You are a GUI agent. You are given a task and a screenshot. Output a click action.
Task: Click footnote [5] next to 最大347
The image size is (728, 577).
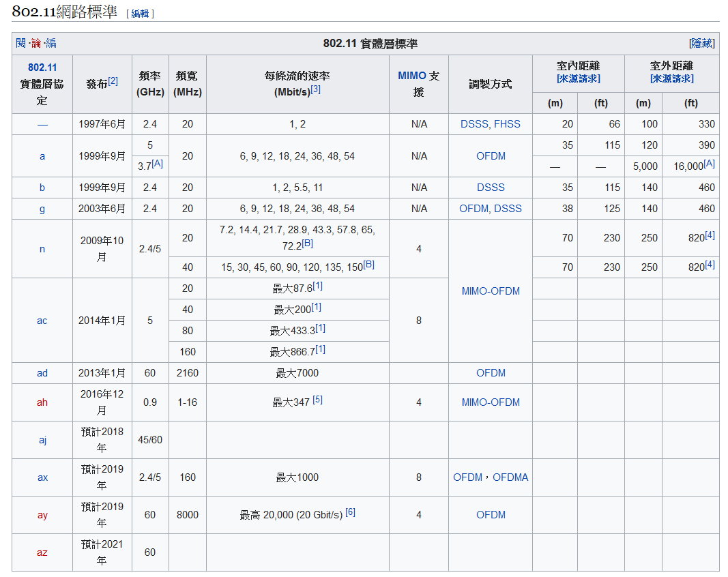(x=317, y=400)
